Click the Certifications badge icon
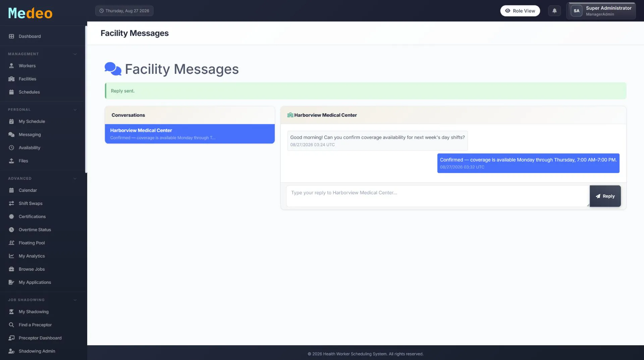The height and width of the screenshot is (360, 644). [x=11, y=216]
